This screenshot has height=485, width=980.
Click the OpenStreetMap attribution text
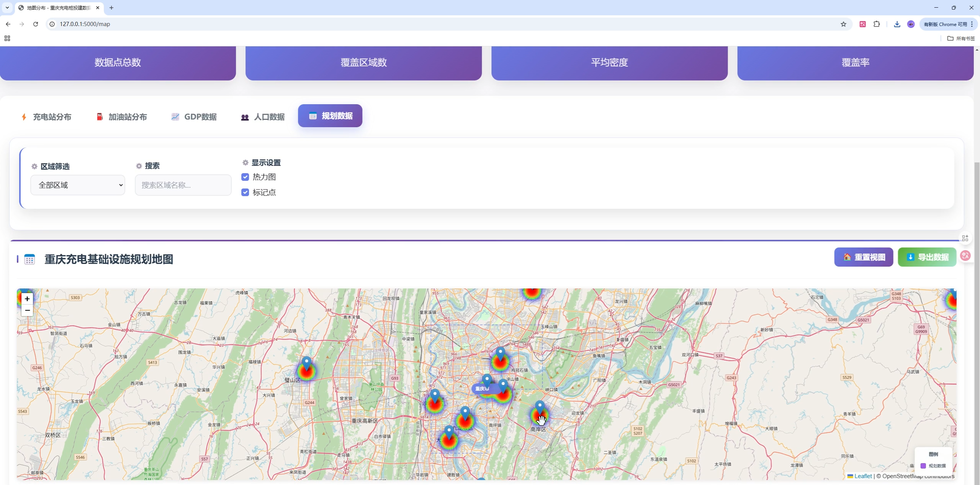click(x=915, y=476)
